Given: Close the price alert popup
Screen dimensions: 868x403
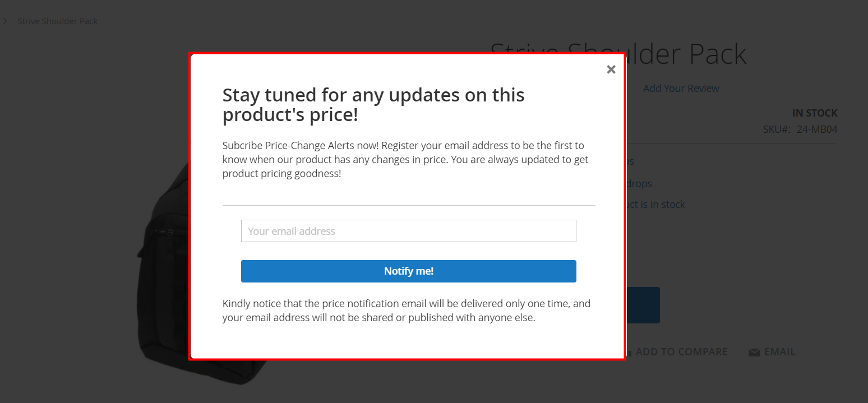Looking at the screenshot, I should [611, 70].
